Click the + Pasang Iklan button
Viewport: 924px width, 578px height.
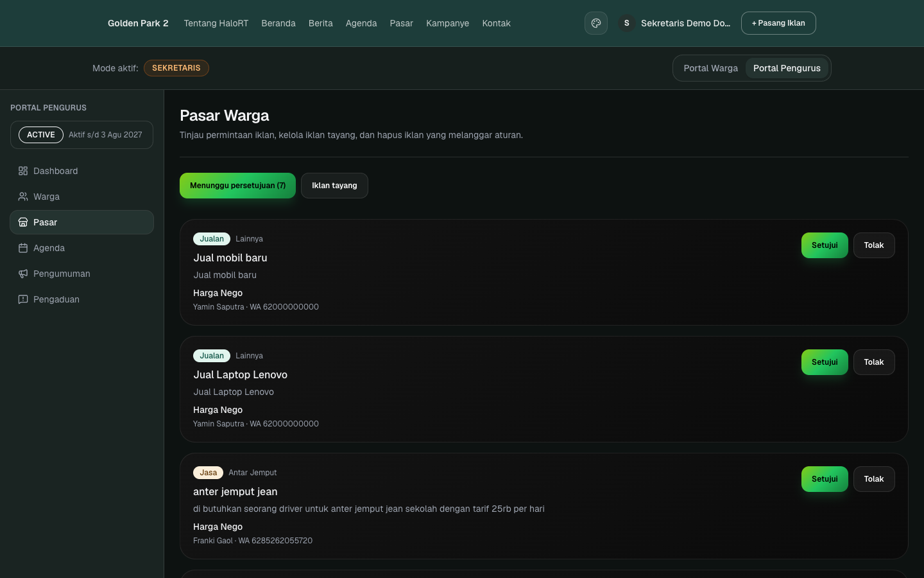[x=778, y=23]
